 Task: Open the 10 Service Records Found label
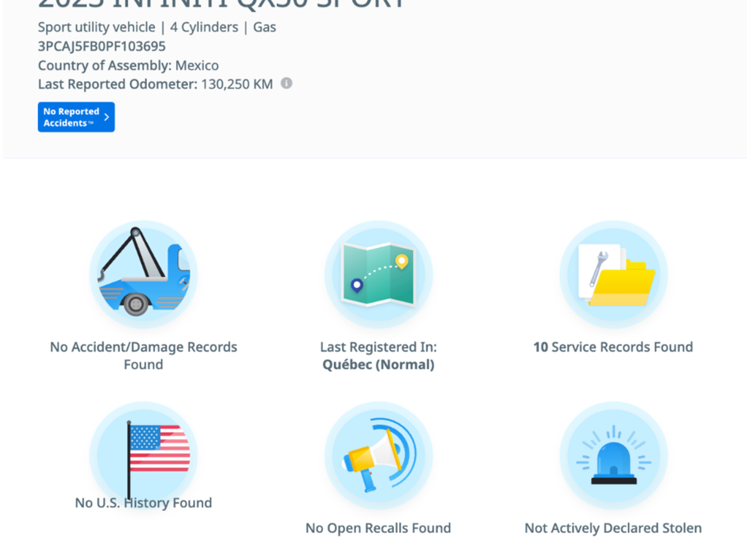613,347
